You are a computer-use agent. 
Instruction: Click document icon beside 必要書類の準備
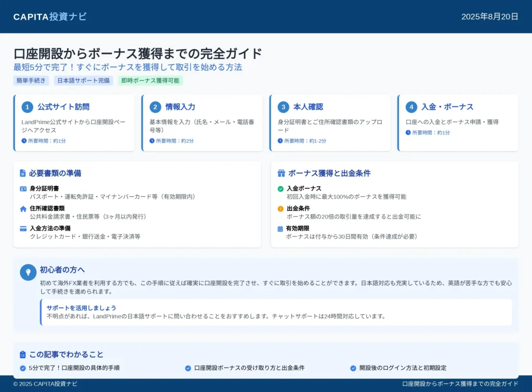pyautogui.click(x=23, y=173)
